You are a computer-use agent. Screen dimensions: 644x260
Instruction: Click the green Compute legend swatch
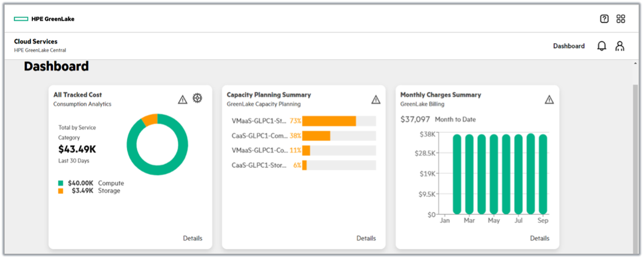60,183
